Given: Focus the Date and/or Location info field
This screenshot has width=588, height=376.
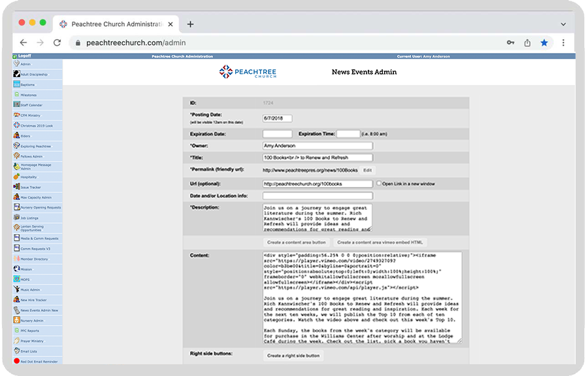Looking at the screenshot, I should [318, 196].
